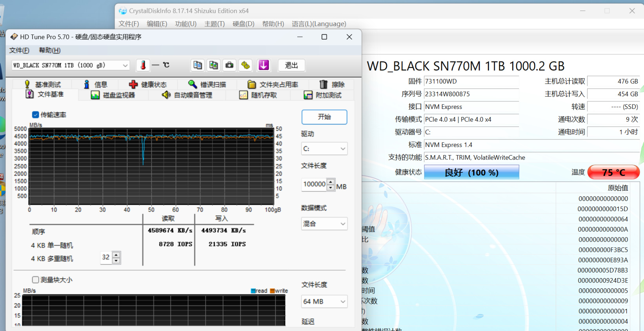This screenshot has width=644, height=331.
Task: Click the second copy screenshot toolbar icon
Action: (x=214, y=65)
